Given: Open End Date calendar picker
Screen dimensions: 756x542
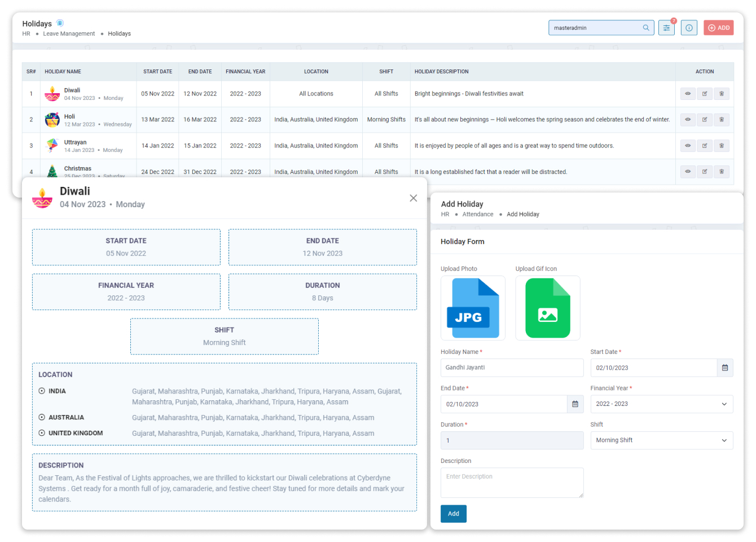Looking at the screenshot, I should [575, 404].
